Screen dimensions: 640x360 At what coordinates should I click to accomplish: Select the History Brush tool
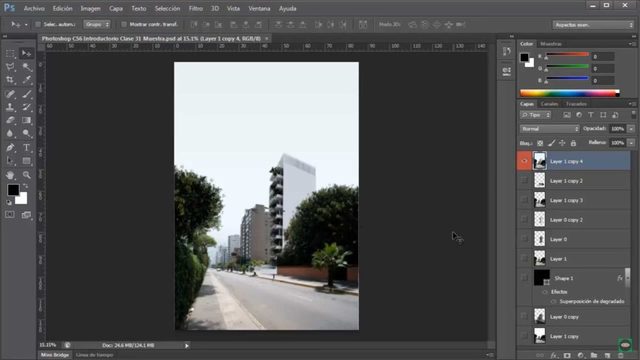(27, 107)
